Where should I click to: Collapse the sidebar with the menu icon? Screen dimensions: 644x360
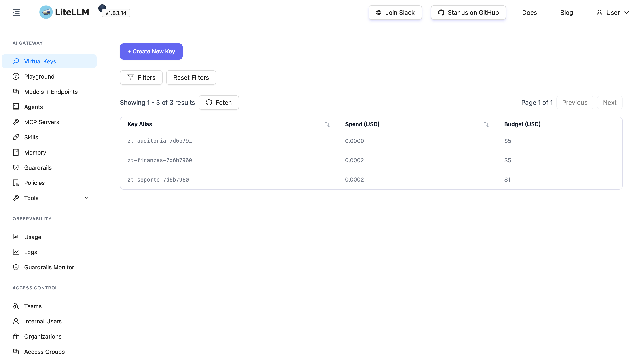pos(16,13)
